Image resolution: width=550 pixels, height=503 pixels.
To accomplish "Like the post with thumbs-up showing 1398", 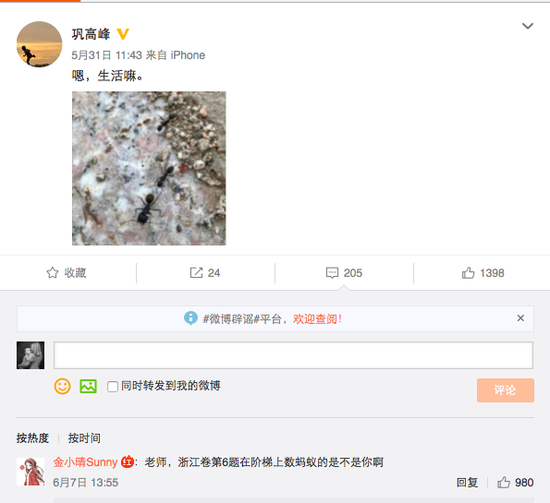I will (468, 273).
